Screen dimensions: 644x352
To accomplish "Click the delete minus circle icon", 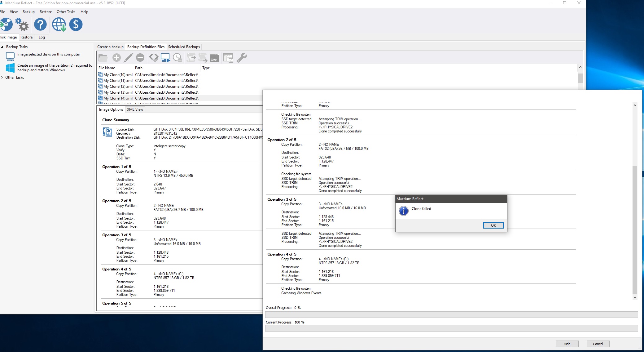I will pos(140,58).
